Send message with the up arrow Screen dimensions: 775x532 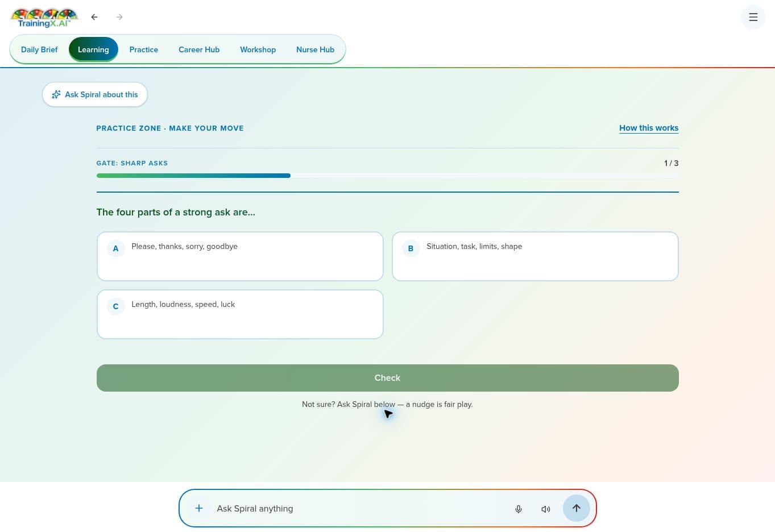tap(576, 508)
